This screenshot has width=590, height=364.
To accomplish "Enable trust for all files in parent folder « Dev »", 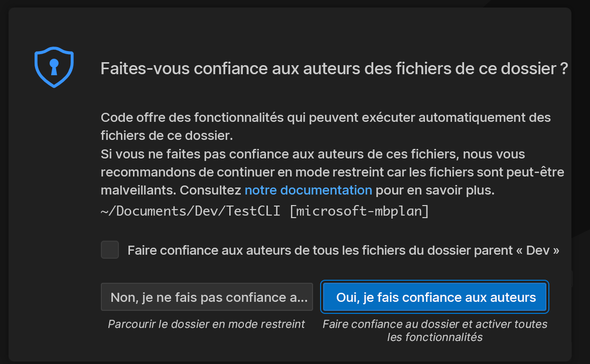I will point(109,250).
